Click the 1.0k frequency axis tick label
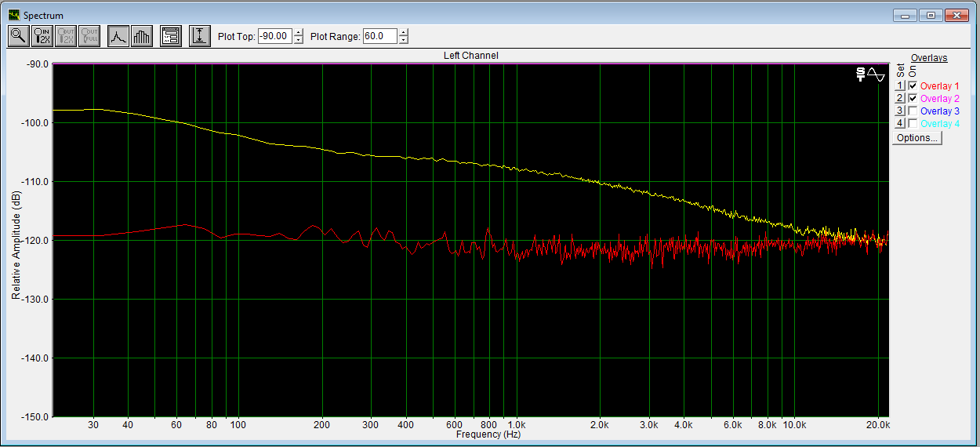Viewport: 980px width, 447px height. pyautogui.click(x=515, y=425)
